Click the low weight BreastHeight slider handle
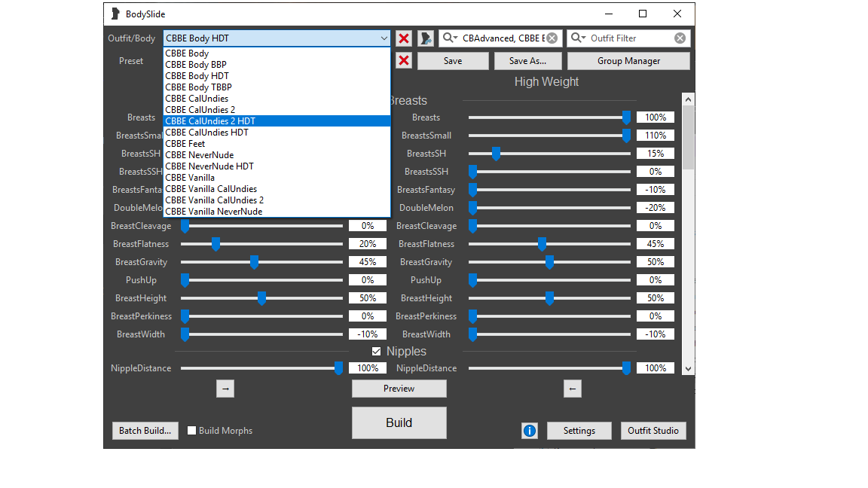 point(262,298)
